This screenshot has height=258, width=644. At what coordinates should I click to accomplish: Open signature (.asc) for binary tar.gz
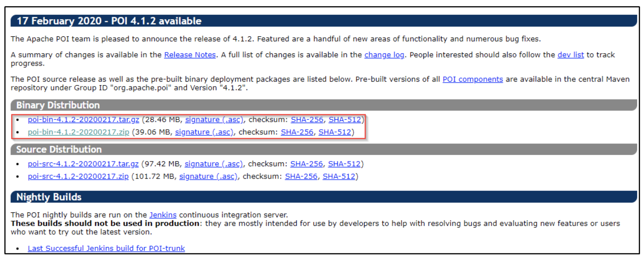214,120
